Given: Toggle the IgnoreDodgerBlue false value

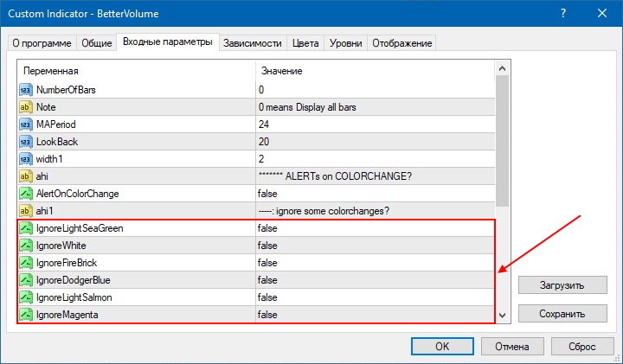Looking at the screenshot, I should [267, 280].
